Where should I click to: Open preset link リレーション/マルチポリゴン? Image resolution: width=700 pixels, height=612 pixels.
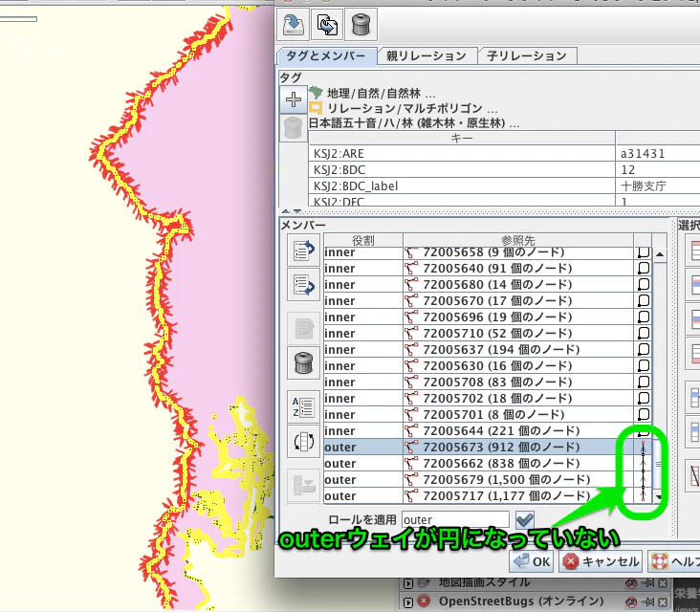point(412,108)
